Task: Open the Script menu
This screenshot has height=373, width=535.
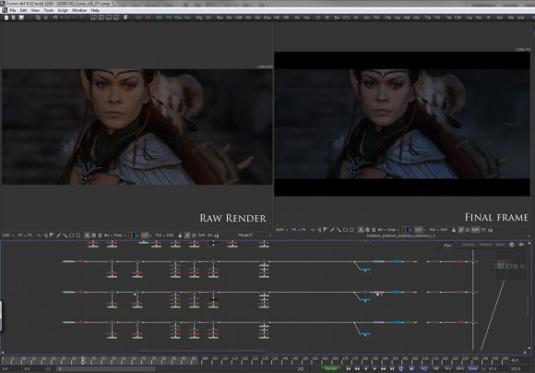Action: 63,10
